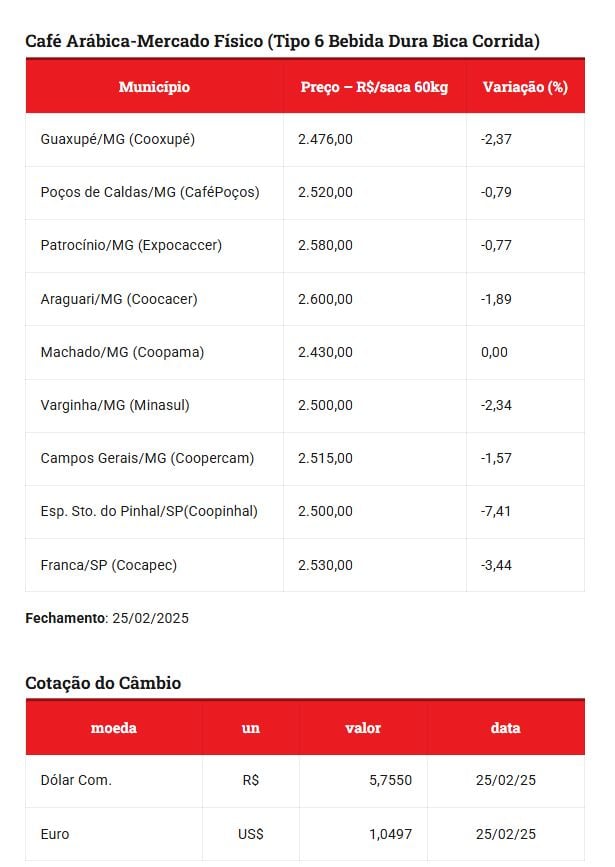
Task: Click the Cotação do Câmbio heading
Action: pos(103,683)
